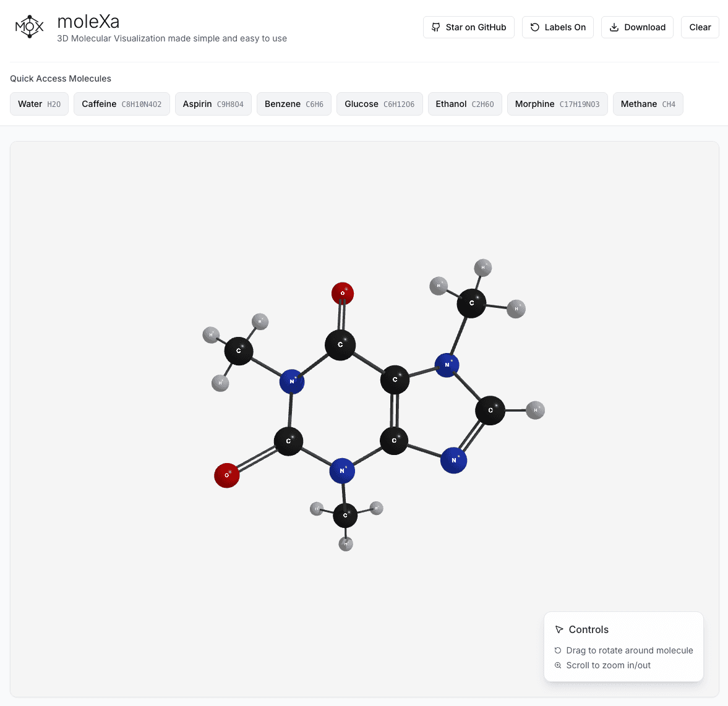Viewport: 728px width, 706px height.
Task: Load the Water molecule
Action: (39, 104)
